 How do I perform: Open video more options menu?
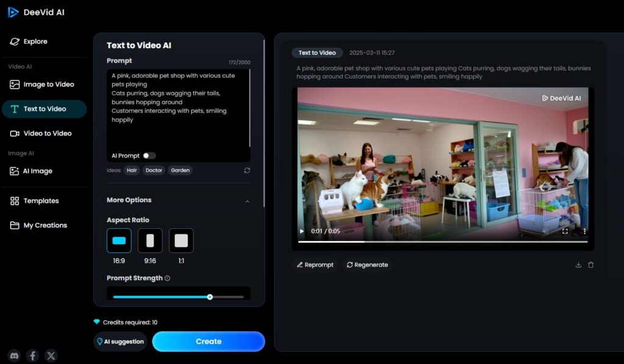(x=584, y=231)
